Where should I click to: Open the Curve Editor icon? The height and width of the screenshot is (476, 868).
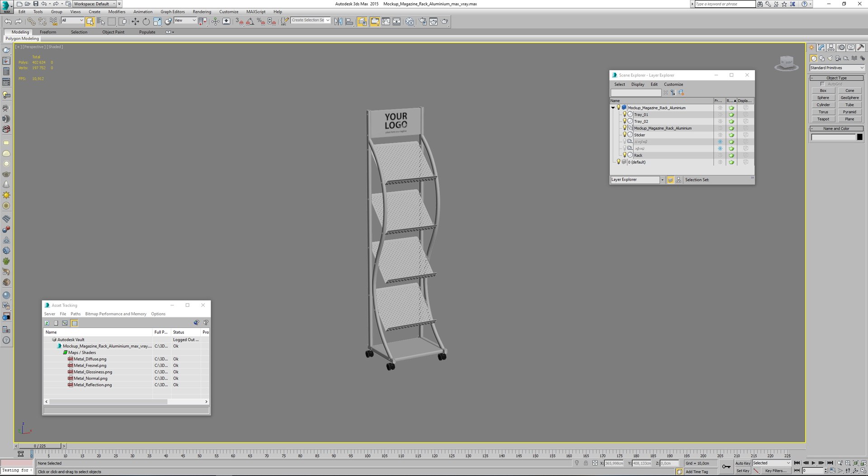click(x=386, y=21)
